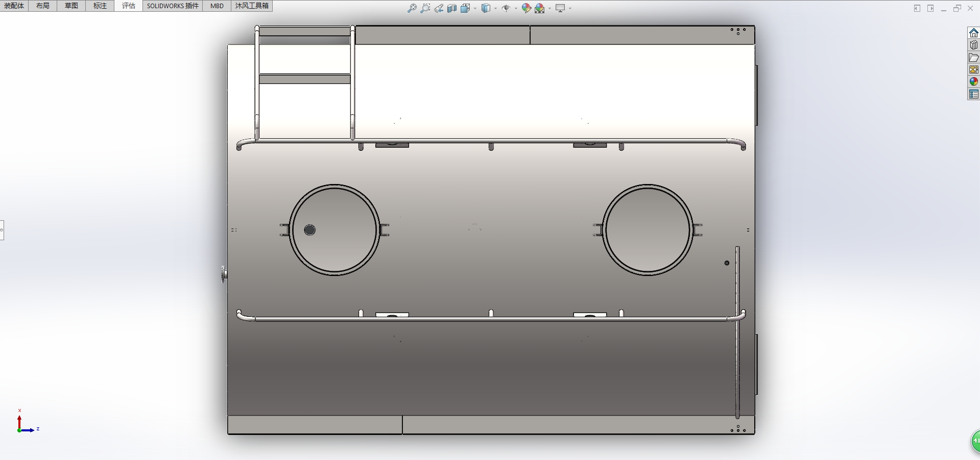The image size is (980, 460).
Task: Click the Edit Appearance icon
Action: (x=527, y=8)
